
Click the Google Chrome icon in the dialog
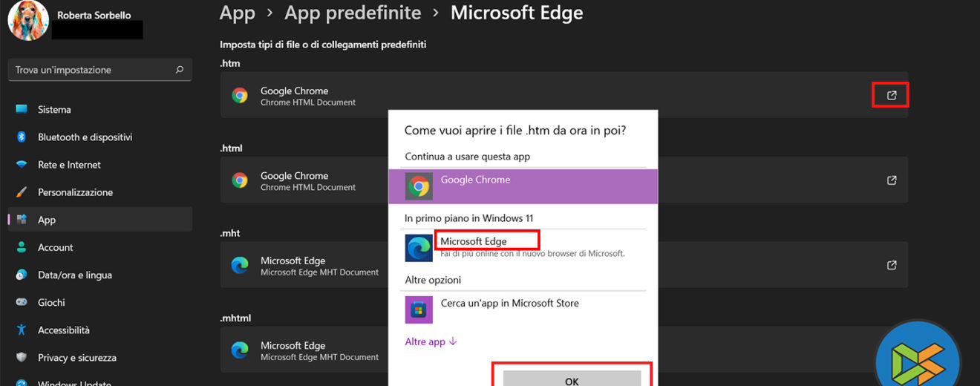[419, 186]
